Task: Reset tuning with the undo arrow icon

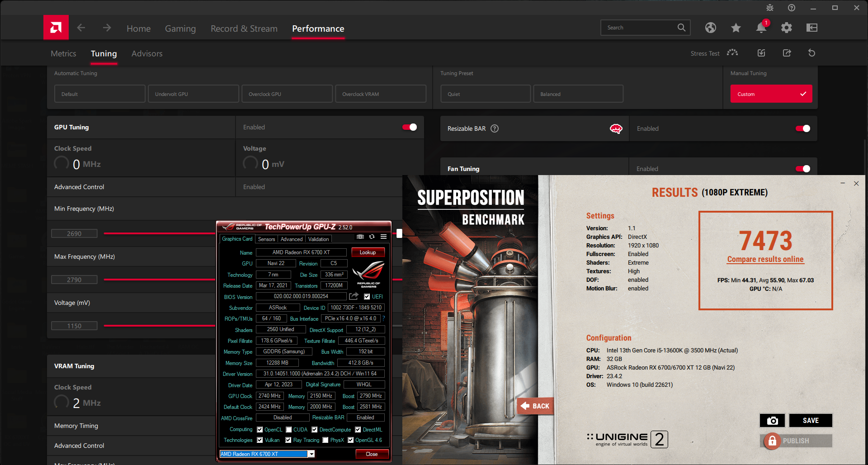Action: (x=812, y=53)
